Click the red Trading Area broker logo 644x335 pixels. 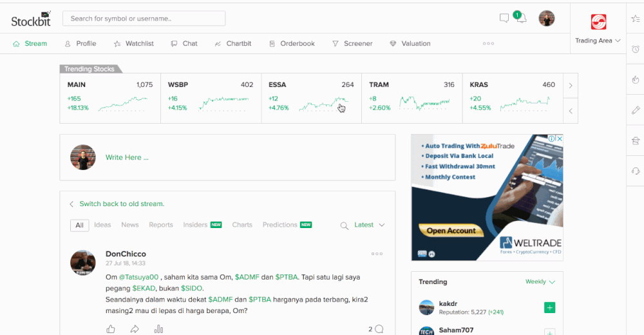tap(598, 22)
